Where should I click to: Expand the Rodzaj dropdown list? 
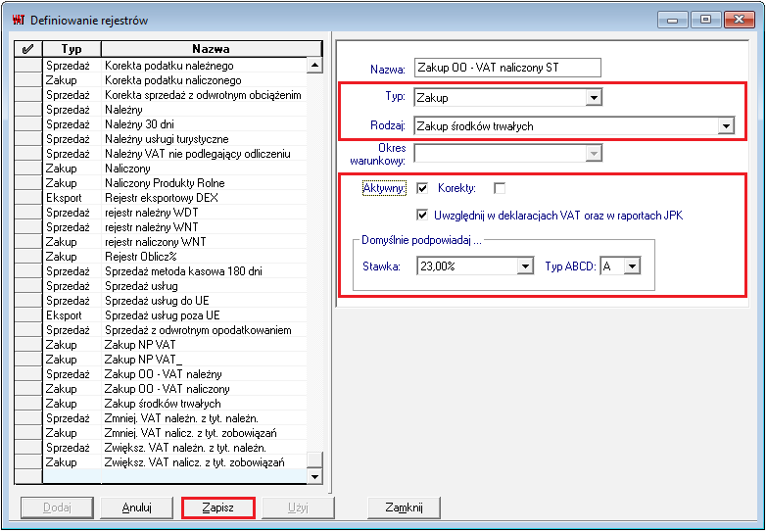tap(726, 125)
